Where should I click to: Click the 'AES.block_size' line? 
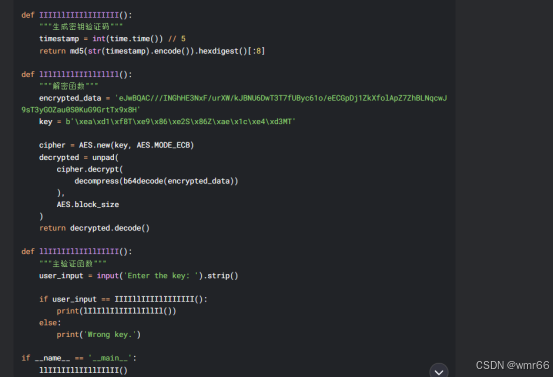click(x=88, y=204)
